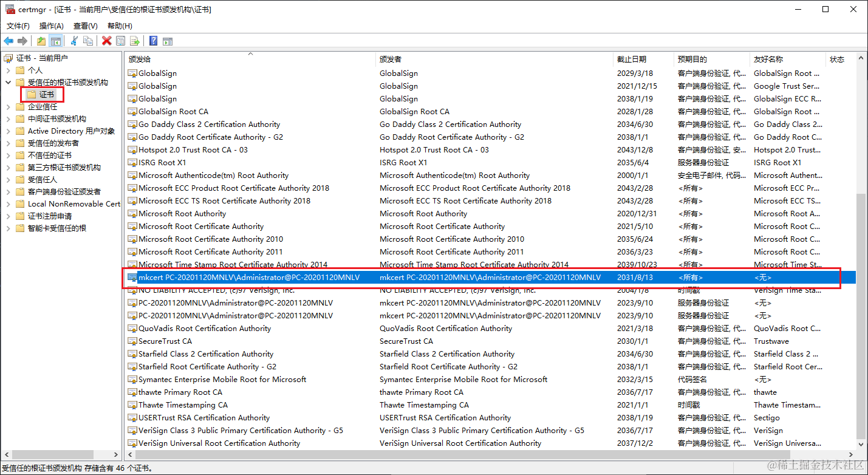Expand the 智能卡受信任的根 node arrow

(8, 228)
